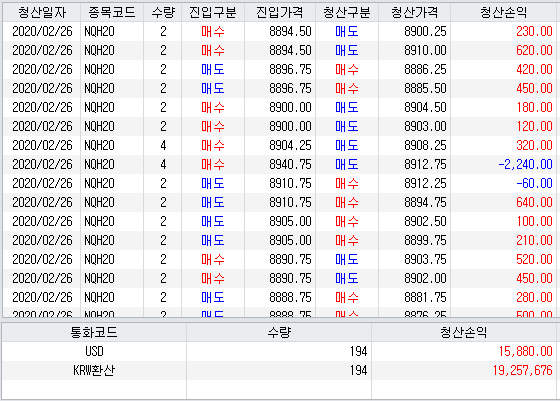Select the 진입구분 column header

pos(213,12)
